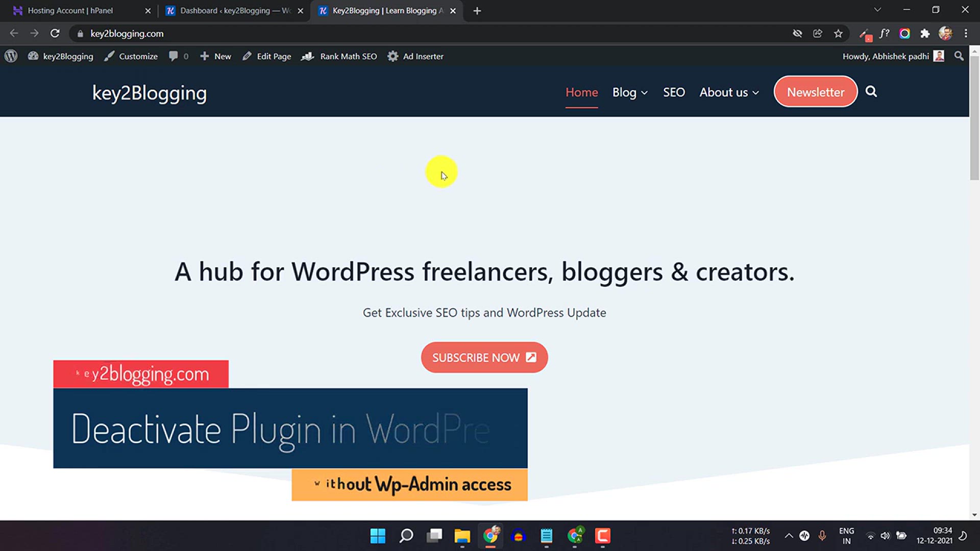This screenshot has height=551, width=980.
Task: Open Howdy, Abhishek padhi account menu
Action: [893, 56]
